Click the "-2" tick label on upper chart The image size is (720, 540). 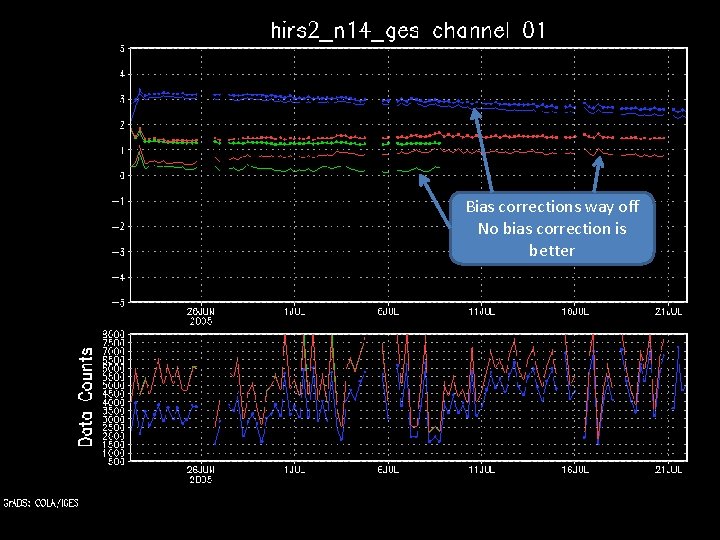point(119,226)
